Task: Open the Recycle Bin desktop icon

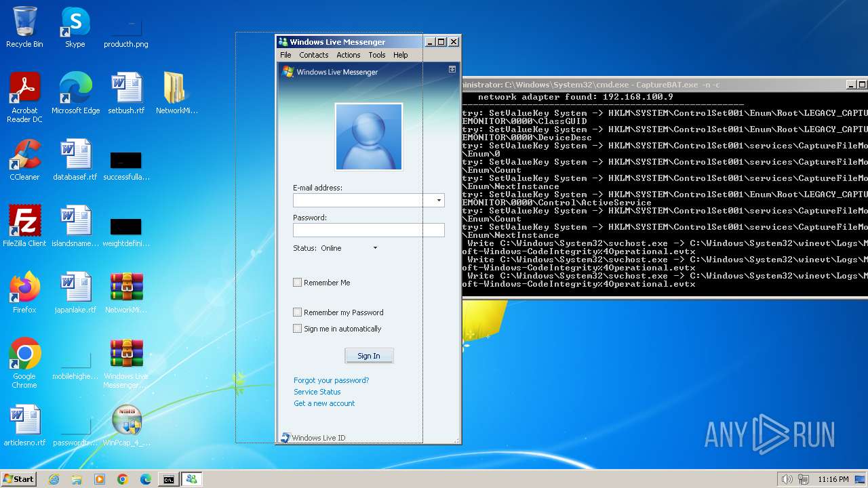Action: pyautogui.click(x=24, y=27)
